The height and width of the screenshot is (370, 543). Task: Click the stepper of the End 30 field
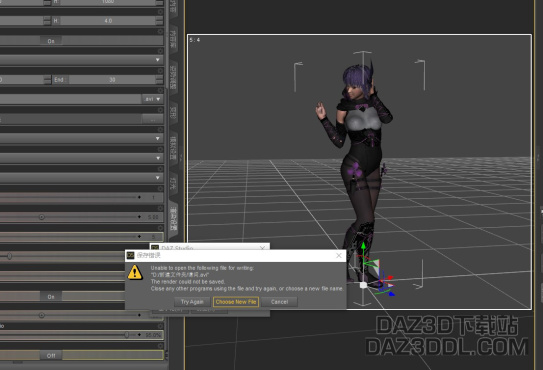click(x=159, y=80)
